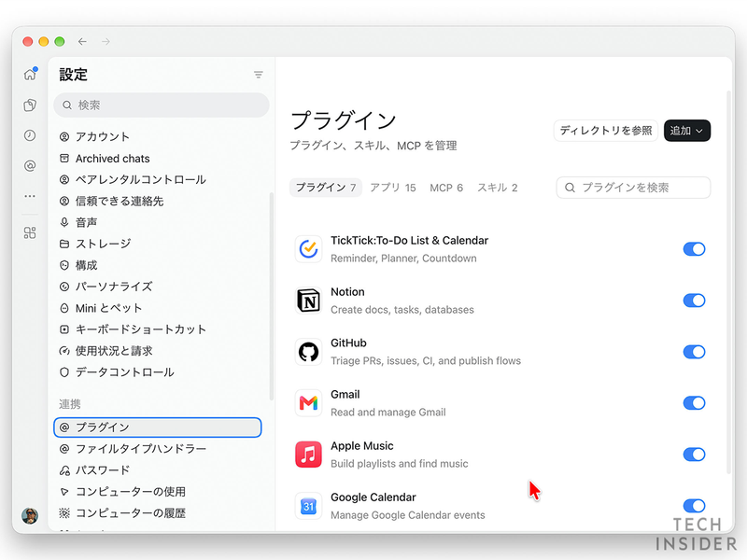Open コンピューターの履歴 settings

point(158,513)
